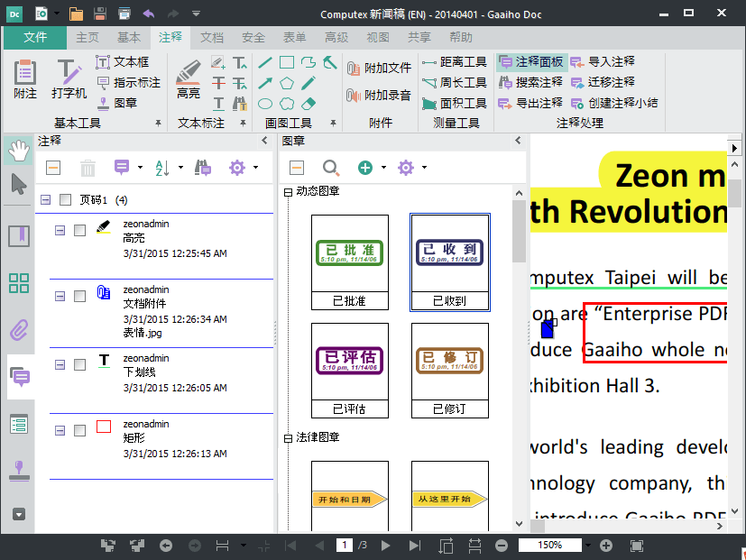The image size is (746, 560).
Task: Switch to the 文档 tab
Action: [x=212, y=38]
